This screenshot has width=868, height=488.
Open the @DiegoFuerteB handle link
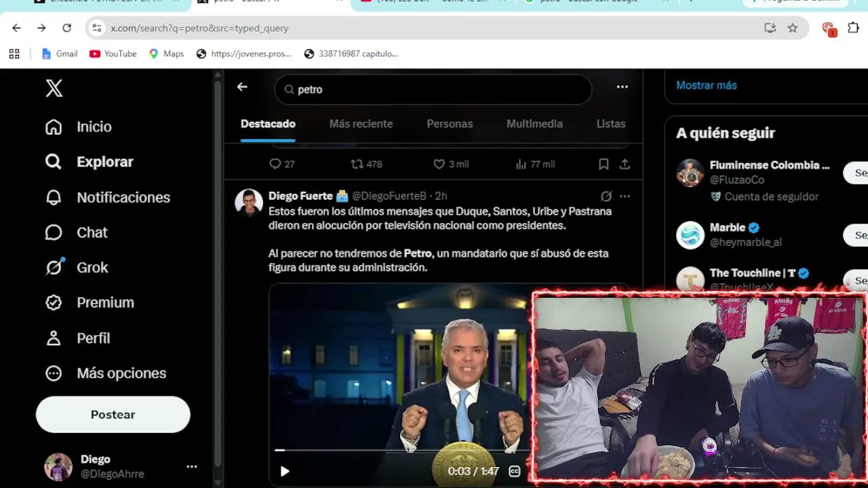[x=389, y=196]
